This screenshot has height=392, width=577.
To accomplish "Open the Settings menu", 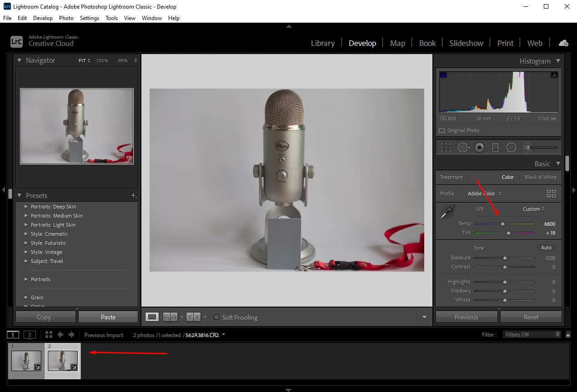I will 89,18.
